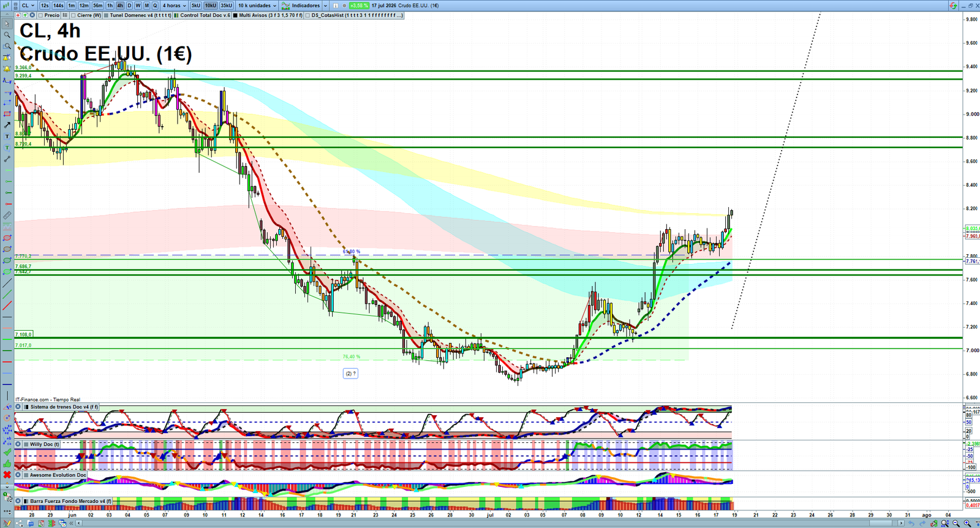Select the arrow cursor tool
The image size is (980, 528).
click(7, 23)
